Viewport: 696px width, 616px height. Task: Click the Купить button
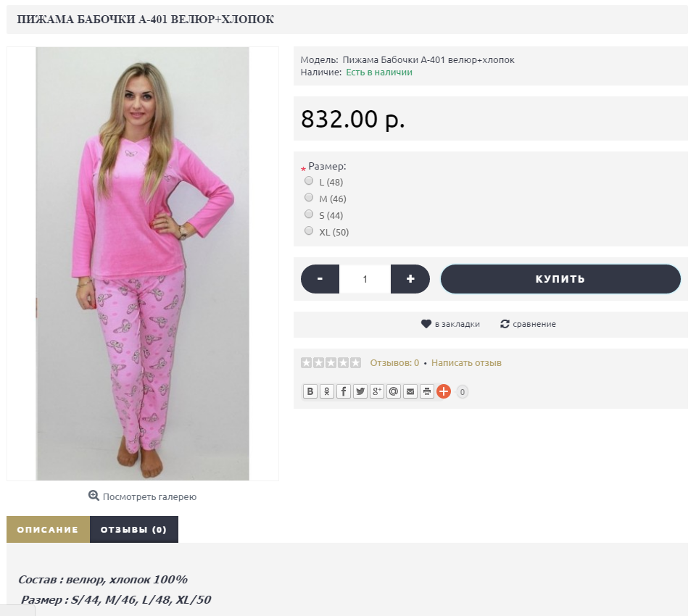coord(560,279)
